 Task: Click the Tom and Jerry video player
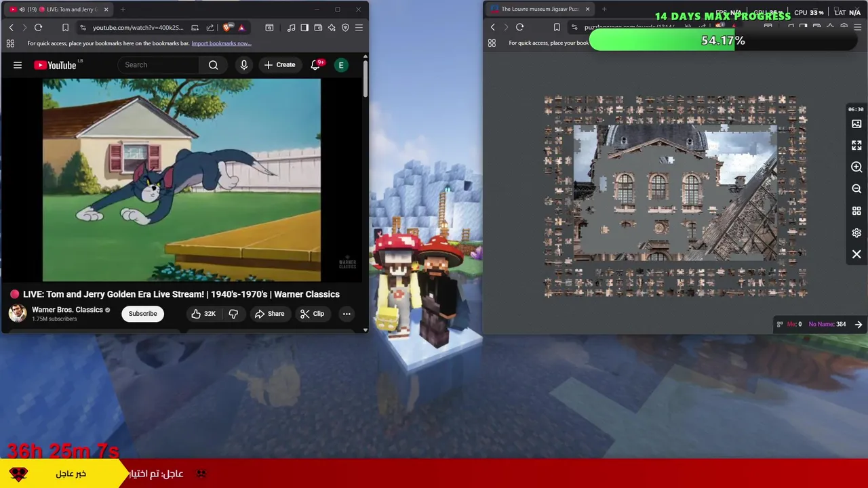182,180
